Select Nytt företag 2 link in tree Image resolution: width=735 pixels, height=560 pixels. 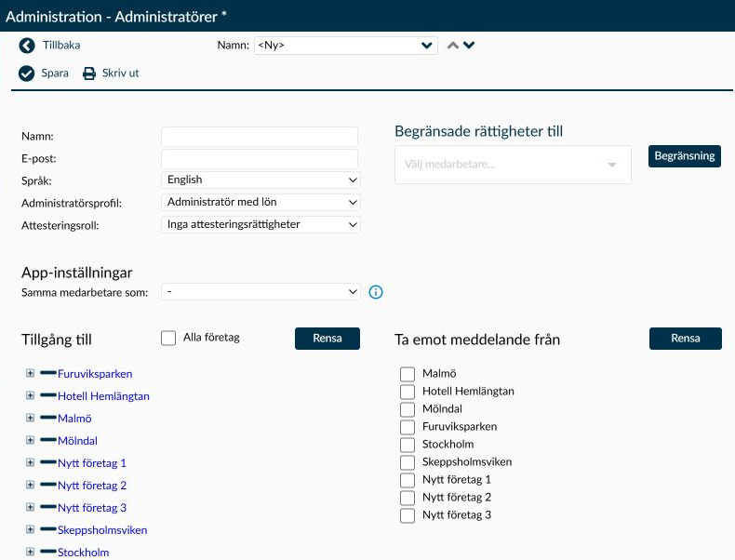92,486
